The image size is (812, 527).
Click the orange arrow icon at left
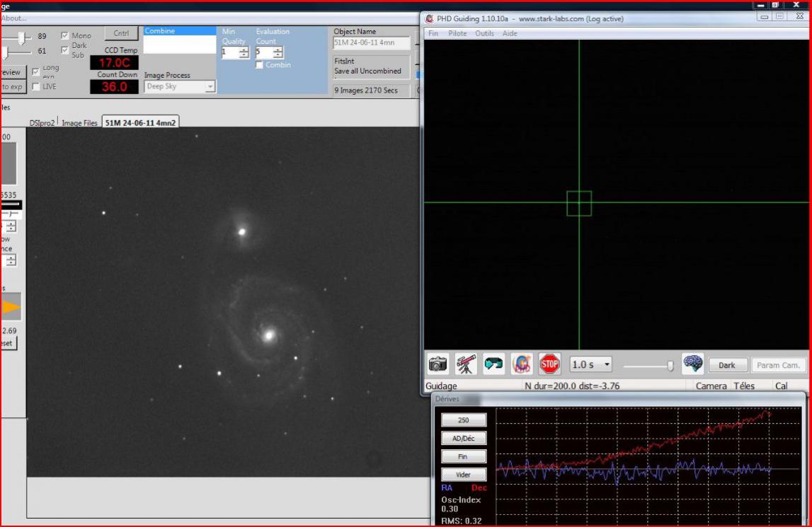pos(11,307)
